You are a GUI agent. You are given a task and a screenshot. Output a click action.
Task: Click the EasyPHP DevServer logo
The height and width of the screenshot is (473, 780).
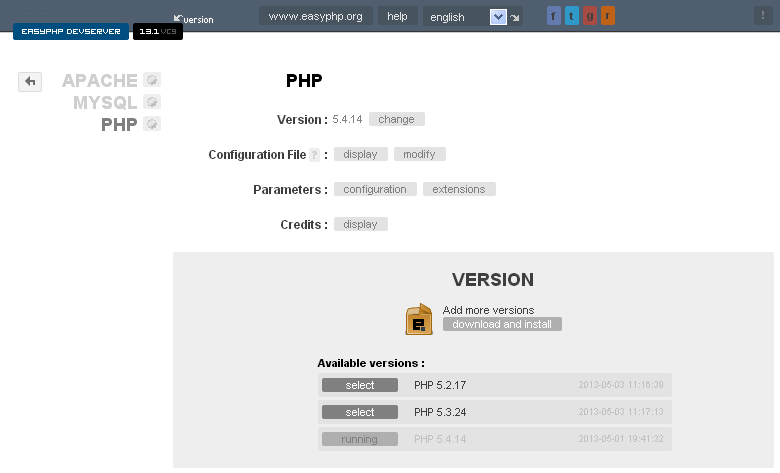pyautogui.click(x=71, y=31)
